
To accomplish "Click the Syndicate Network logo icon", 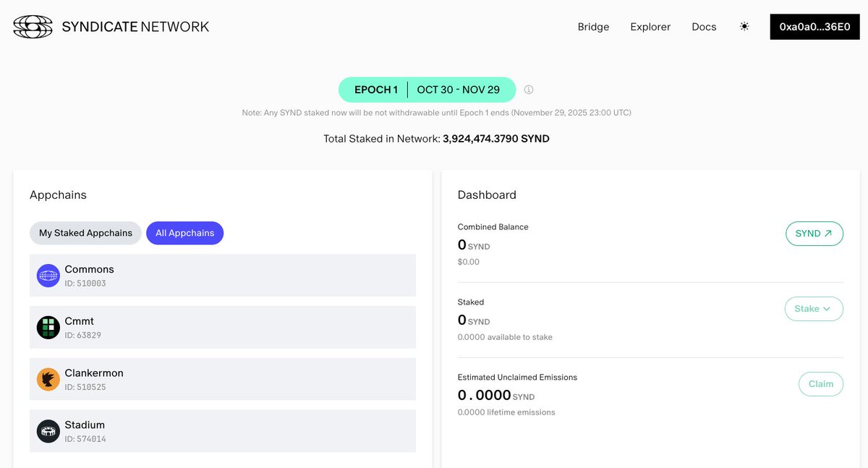I will click(33, 27).
